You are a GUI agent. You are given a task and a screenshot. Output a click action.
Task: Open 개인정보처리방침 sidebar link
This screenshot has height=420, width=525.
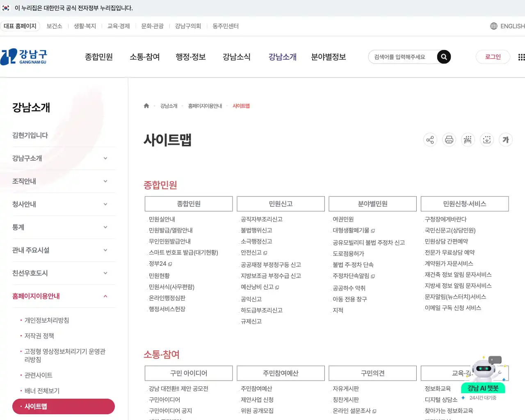[47, 320]
